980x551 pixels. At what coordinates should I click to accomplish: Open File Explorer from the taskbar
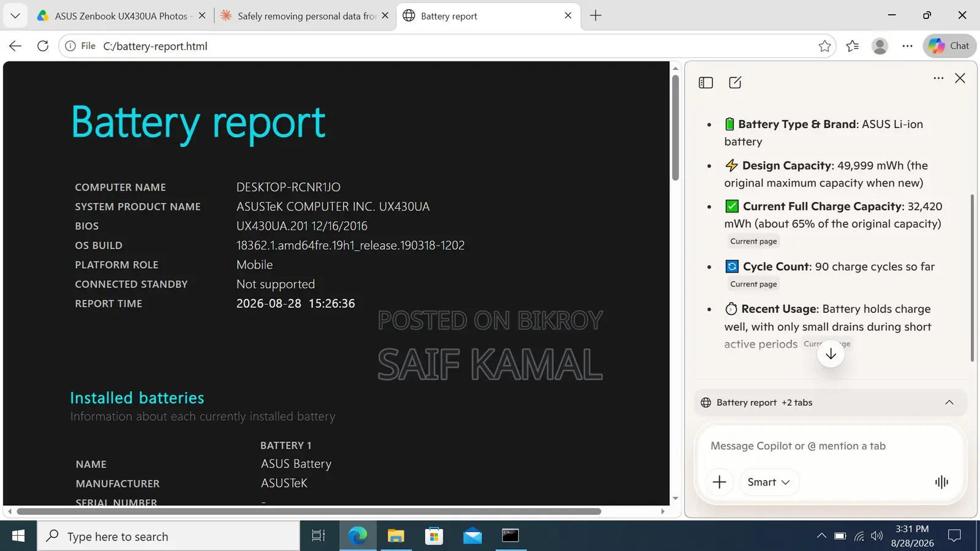[x=396, y=536]
